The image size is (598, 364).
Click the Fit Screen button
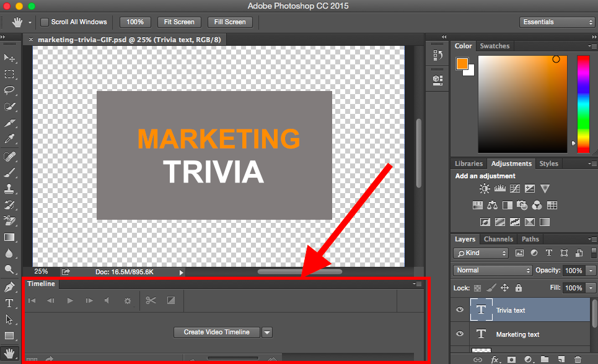180,22
